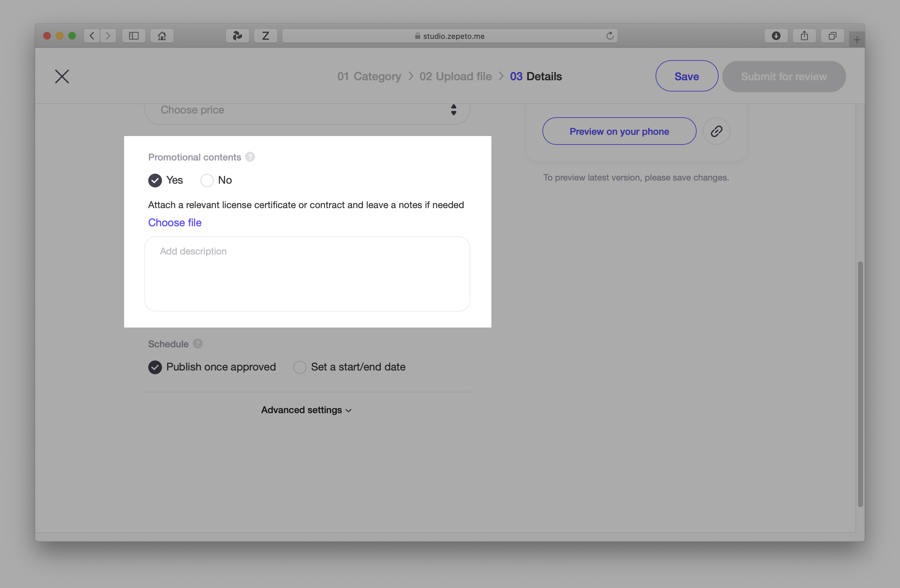The height and width of the screenshot is (588, 900).
Task: Open the Safari share menu
Action: [804, 36]
